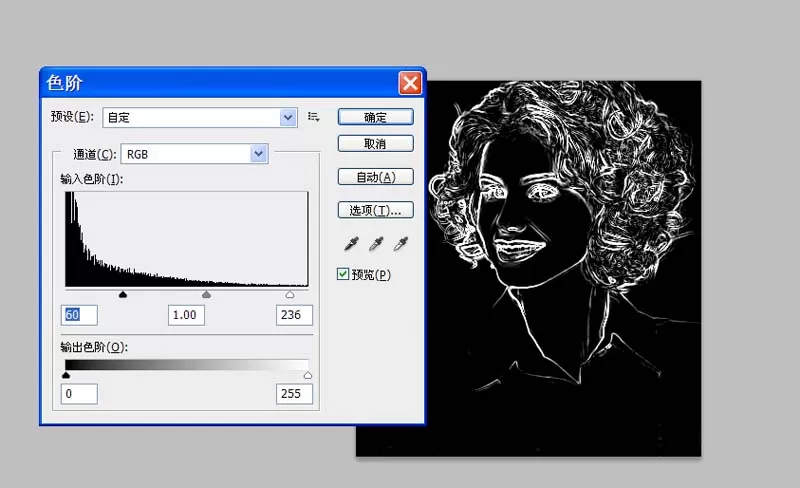Image resolution: width=800 pixels, height=488 pixels.
Task: Click the 自动 auto button
Action: click(x=376, y=177)
